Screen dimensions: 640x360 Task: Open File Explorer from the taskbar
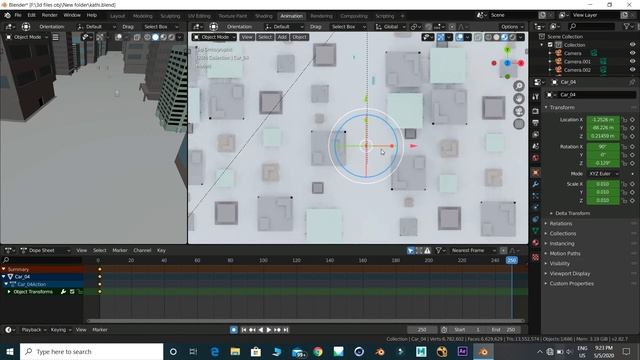click(x=235, y=351)
